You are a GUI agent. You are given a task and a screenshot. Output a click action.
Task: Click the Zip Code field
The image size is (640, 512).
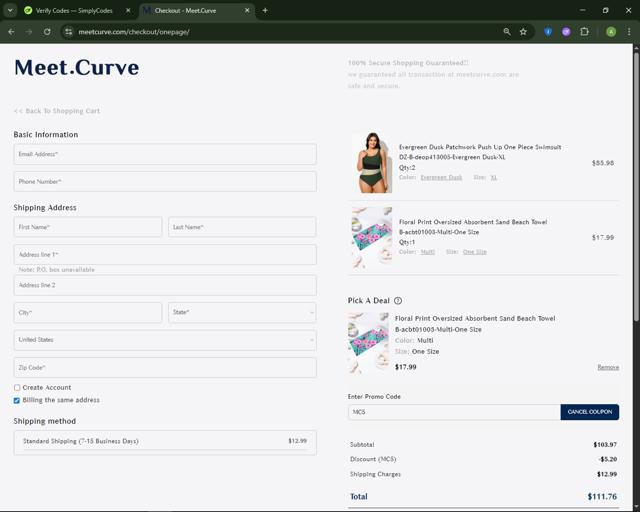pyautogui.click(x=165, y=367)
